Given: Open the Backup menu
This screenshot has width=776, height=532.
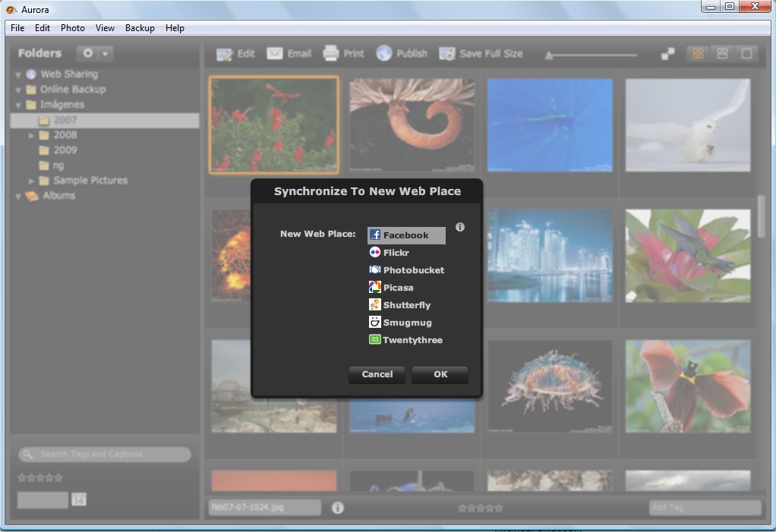Looking at the screenshot, I should 140,28.
